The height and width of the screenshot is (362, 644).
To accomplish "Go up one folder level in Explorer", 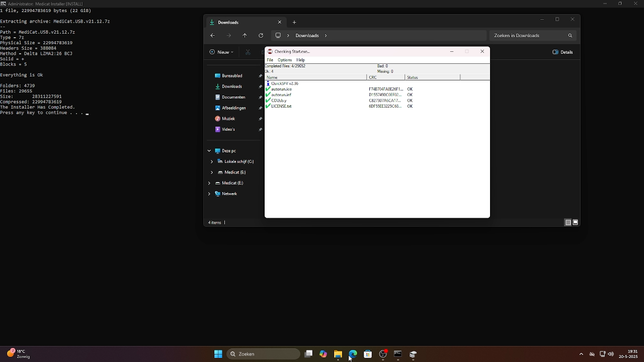I will coord(245,36).
